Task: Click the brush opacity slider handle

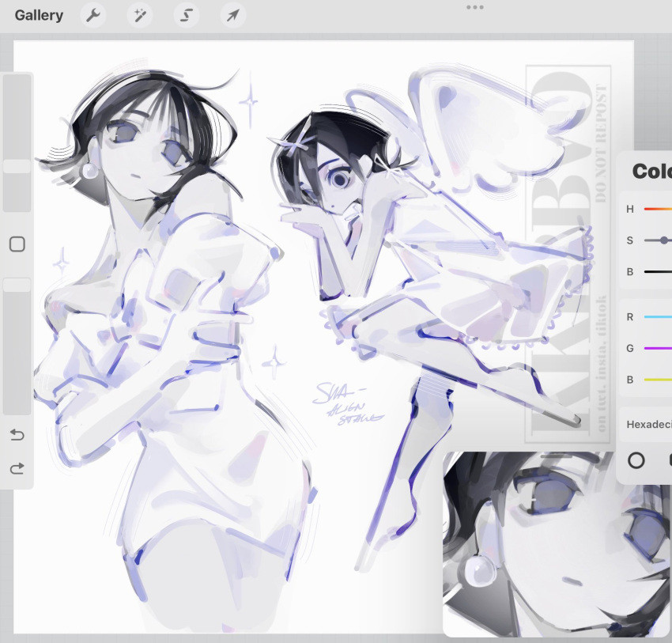Action: pyautogui.click(x=17, y=285)
